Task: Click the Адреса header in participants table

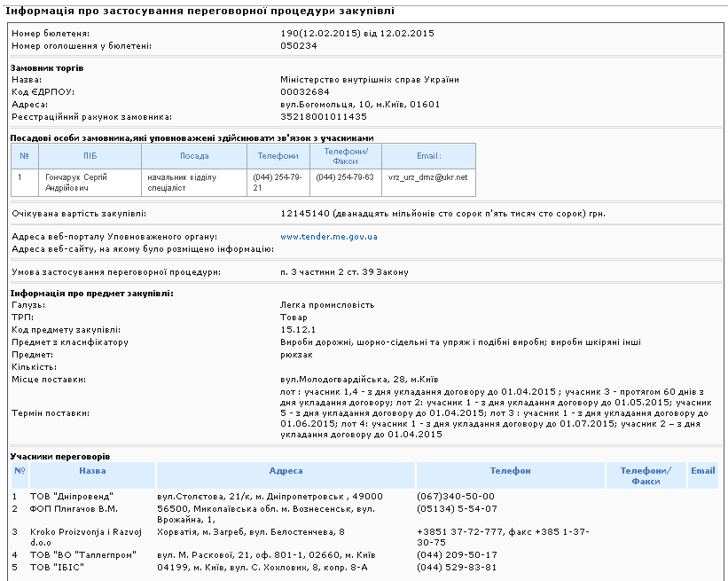Action: 286,471
